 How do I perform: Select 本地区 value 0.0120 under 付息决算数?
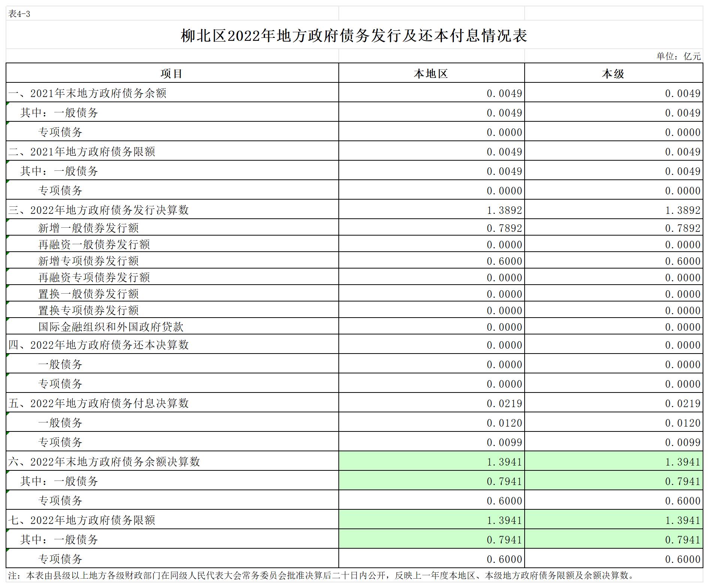click(431, 422)
